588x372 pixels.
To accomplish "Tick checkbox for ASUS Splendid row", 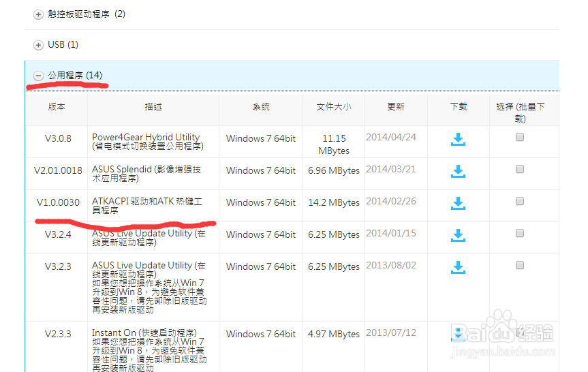I will point(520,169).
